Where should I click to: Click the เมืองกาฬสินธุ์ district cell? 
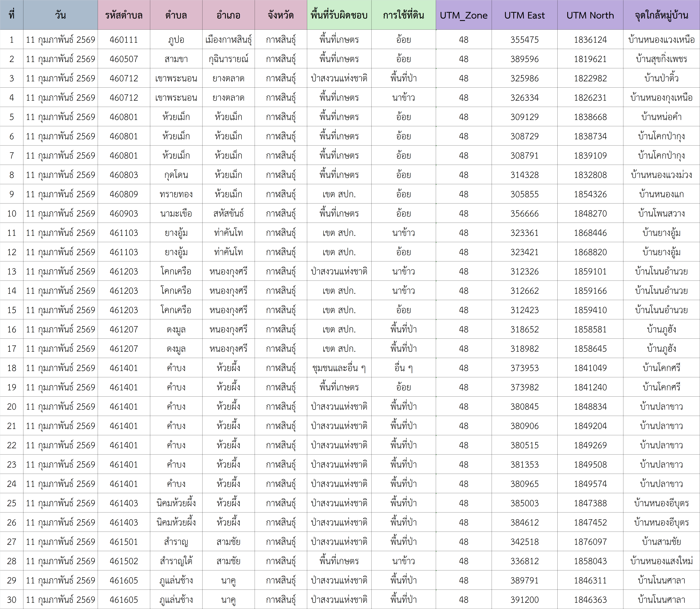[x=228, y=40]
